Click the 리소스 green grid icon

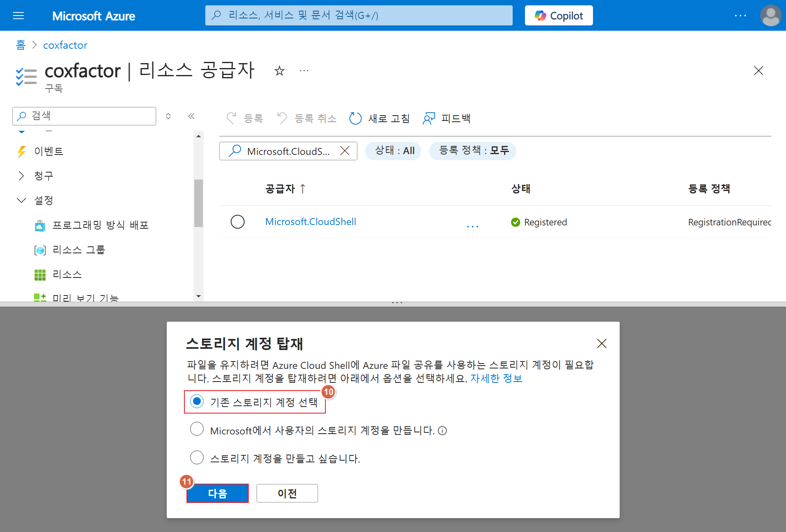click(40, 275)
